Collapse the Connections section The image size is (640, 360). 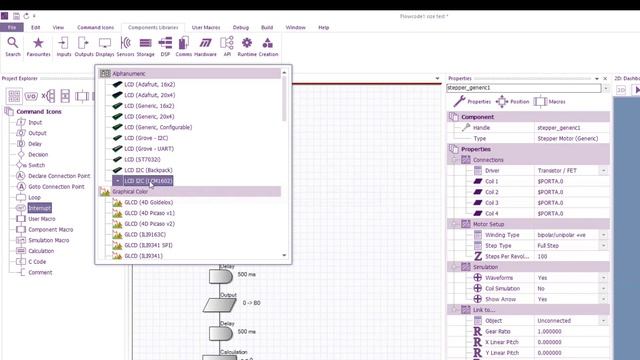[x=454, y=160]
